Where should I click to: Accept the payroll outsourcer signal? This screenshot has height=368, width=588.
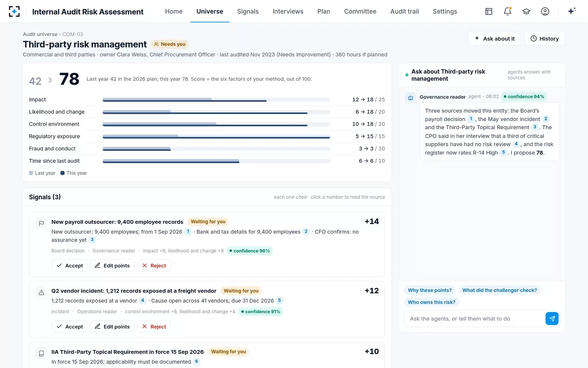(69, 265)
